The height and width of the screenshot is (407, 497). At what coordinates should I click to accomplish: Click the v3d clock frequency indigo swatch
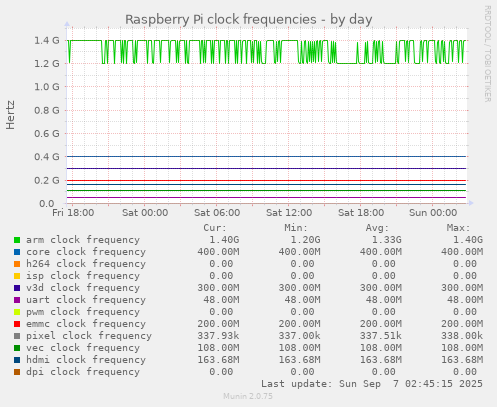[17, 288]
